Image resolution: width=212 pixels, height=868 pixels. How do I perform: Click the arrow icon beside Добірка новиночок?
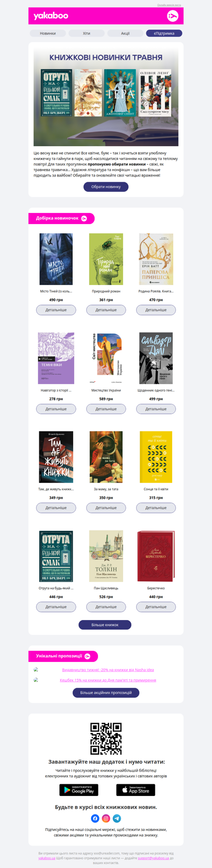point(84,218)
